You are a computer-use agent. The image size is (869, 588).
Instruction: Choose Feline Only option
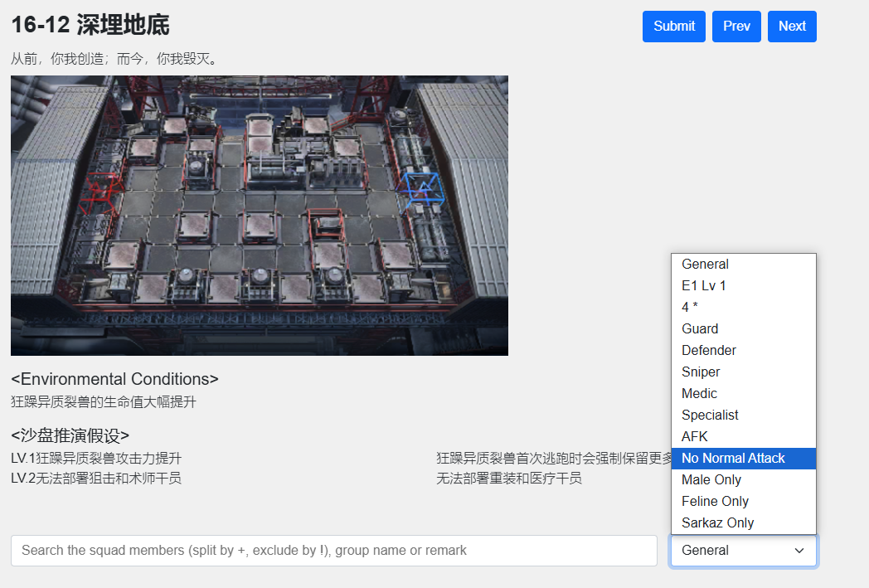click(x=743, y=502)
